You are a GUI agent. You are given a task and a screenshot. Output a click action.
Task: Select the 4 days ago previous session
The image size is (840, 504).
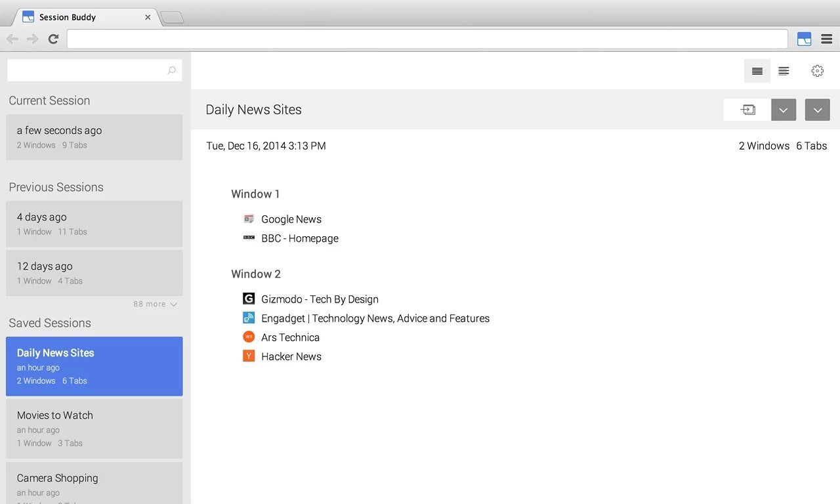click(94, 224)
